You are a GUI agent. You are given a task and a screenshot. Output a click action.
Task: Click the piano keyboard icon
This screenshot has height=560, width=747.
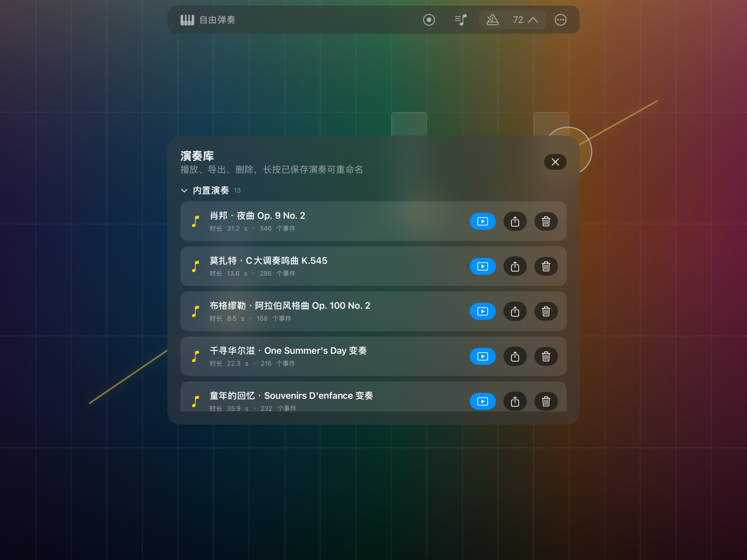pos(187,20)
